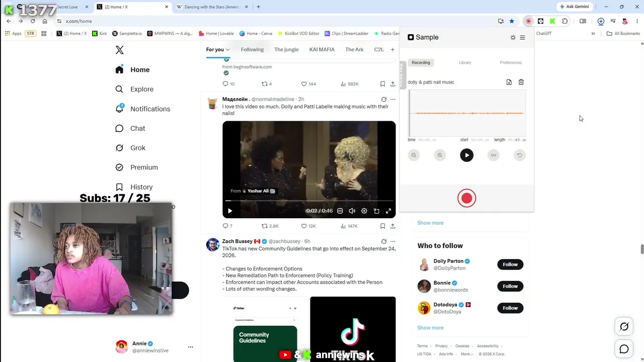This screenshot has width=644, height=362.
Task: Toggle captions on the video
Action: 340,211
